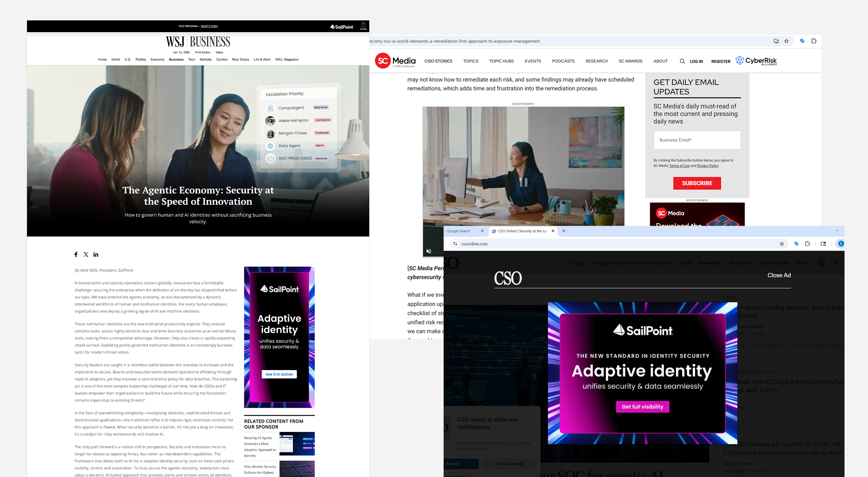The height and width of the screenshot is (477, 868).
Task: Accept CSO notifications prompt
Action: point(461,464)
